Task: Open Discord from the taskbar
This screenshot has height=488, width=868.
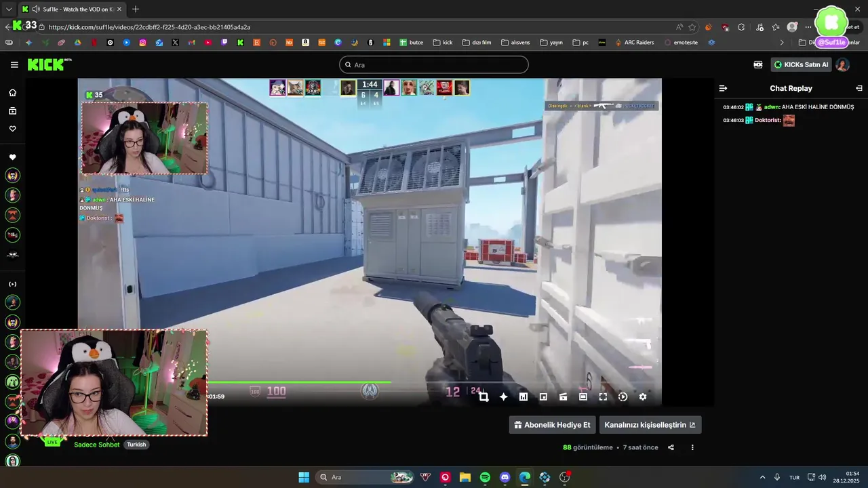Action: 505,477
